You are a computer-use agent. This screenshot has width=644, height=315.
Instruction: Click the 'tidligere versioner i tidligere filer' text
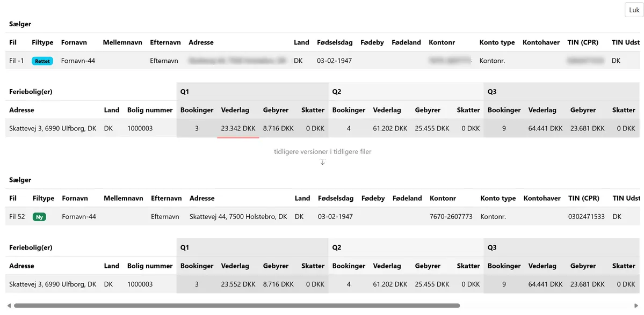click(x=322, y=151)
